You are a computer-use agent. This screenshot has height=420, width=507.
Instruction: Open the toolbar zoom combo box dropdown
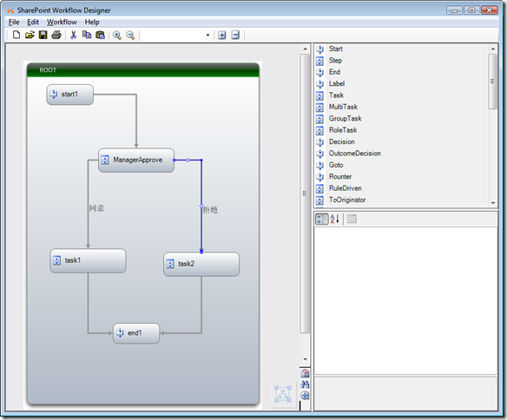click(207, 36)
